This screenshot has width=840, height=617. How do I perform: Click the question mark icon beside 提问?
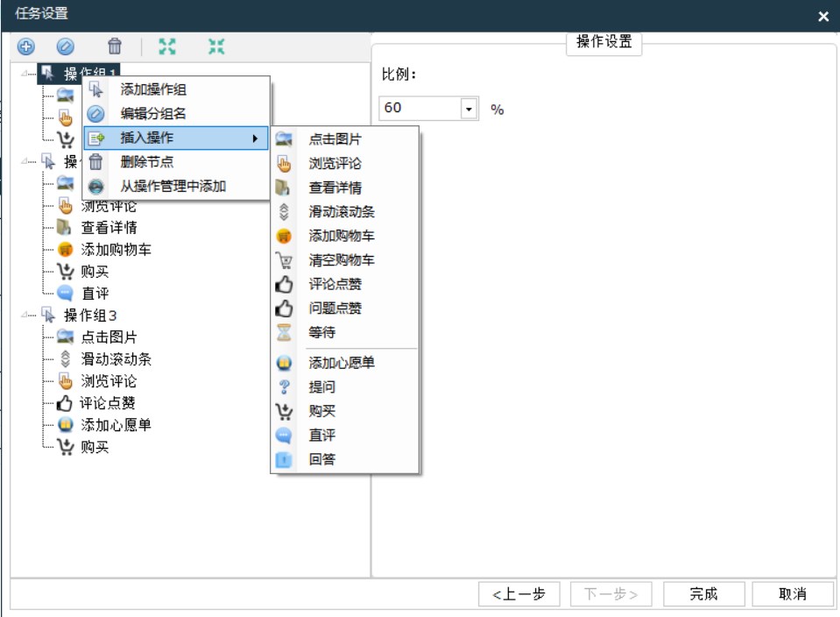pyautogui.click(x=284, y=387)
